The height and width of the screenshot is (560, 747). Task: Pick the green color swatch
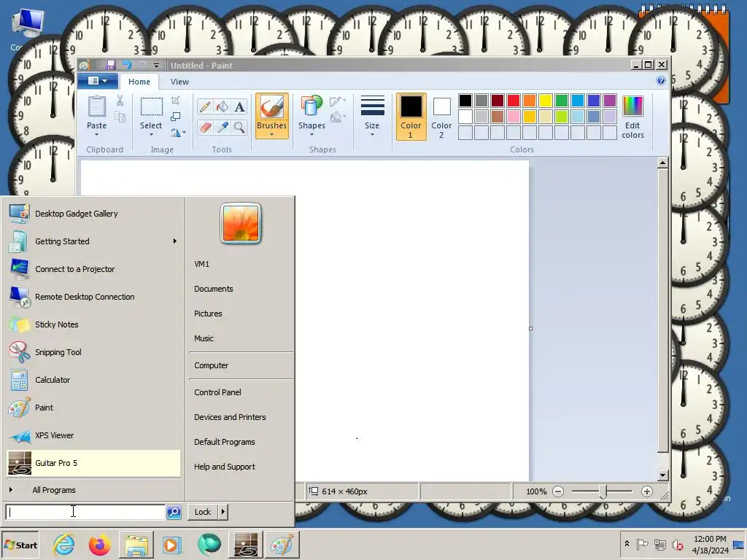562,101
